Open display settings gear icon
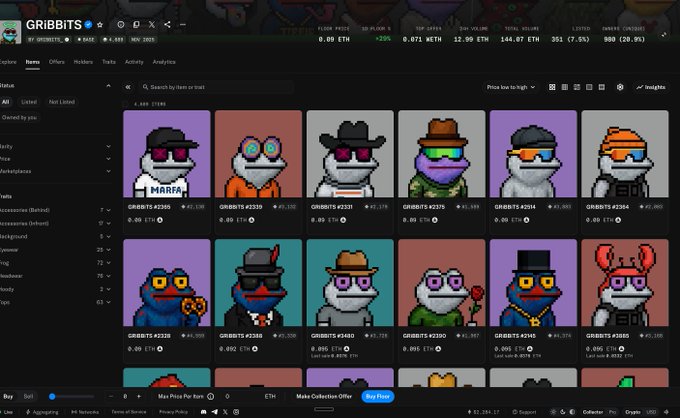 [x=620, y=87]
